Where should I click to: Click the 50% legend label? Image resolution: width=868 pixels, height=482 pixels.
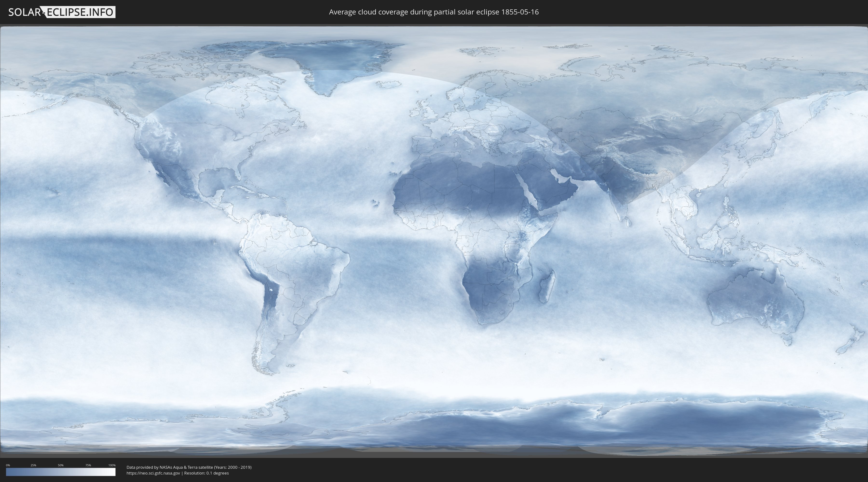61,465
